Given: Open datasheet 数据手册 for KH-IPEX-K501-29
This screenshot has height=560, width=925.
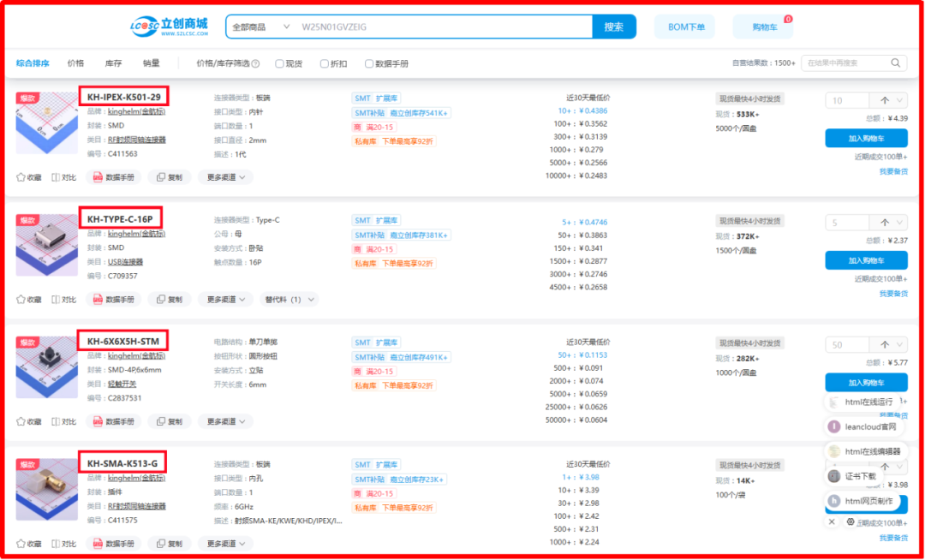Looking at the screenshot, I should pyautogui.click(x=113, y=177).
